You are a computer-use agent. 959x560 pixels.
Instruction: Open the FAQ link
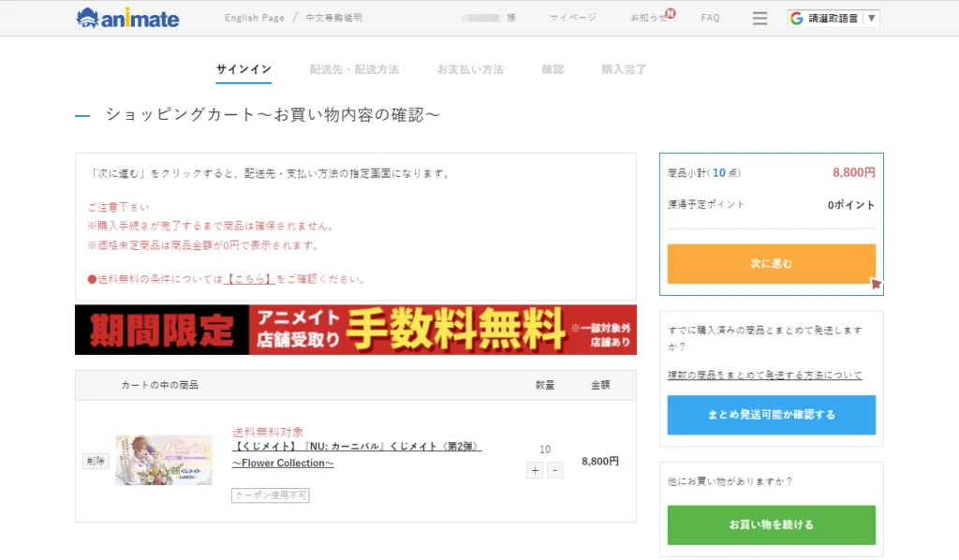point(710,18)
